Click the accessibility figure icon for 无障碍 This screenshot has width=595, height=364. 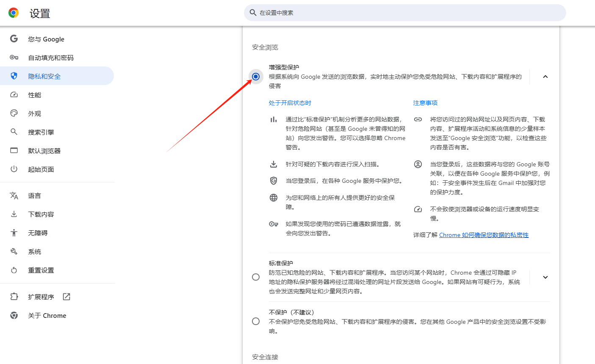point(14,233)
